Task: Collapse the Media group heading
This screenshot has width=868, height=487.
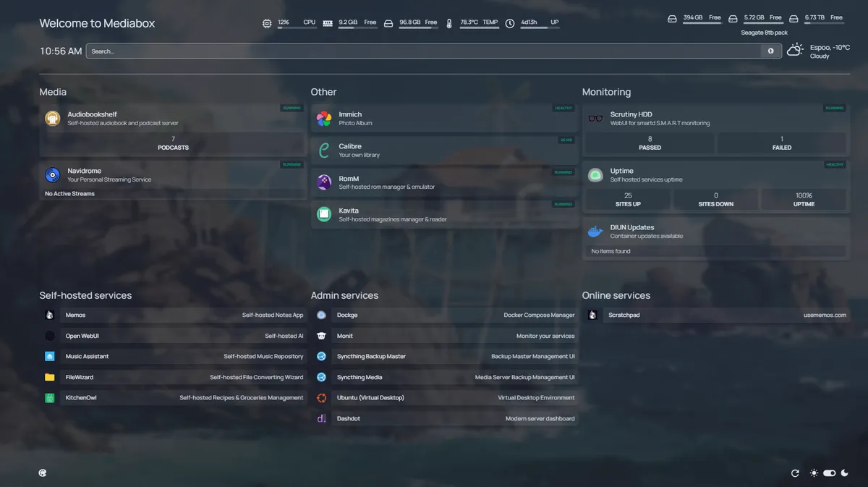Action: point(53,92)
